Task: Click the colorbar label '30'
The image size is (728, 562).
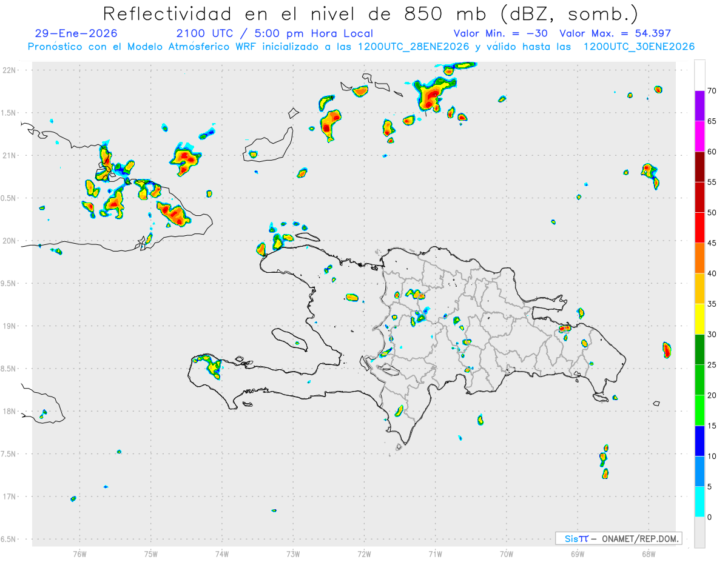Action: point(712,335)
